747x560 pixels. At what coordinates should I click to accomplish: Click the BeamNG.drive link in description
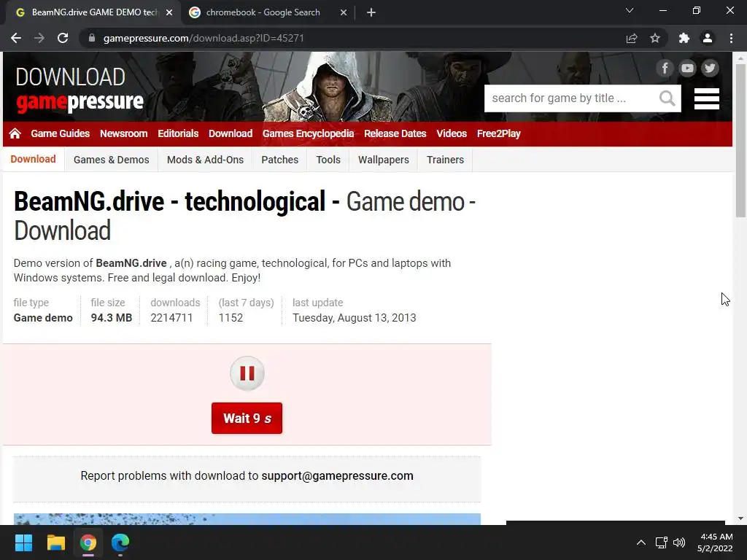point(131,263)
